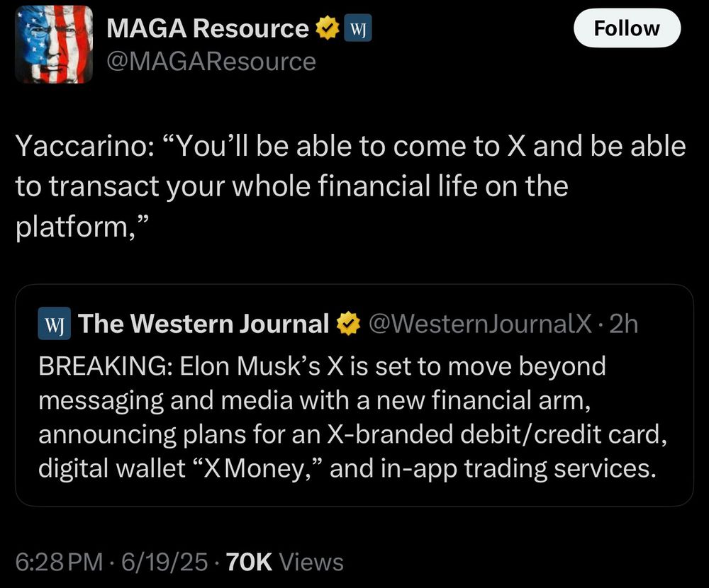Image resolution: width=709 pixels, height=588 pixels.
Task: Click the WJ affiliation badge beside MAGA Resource
Action: pos(357,29)
